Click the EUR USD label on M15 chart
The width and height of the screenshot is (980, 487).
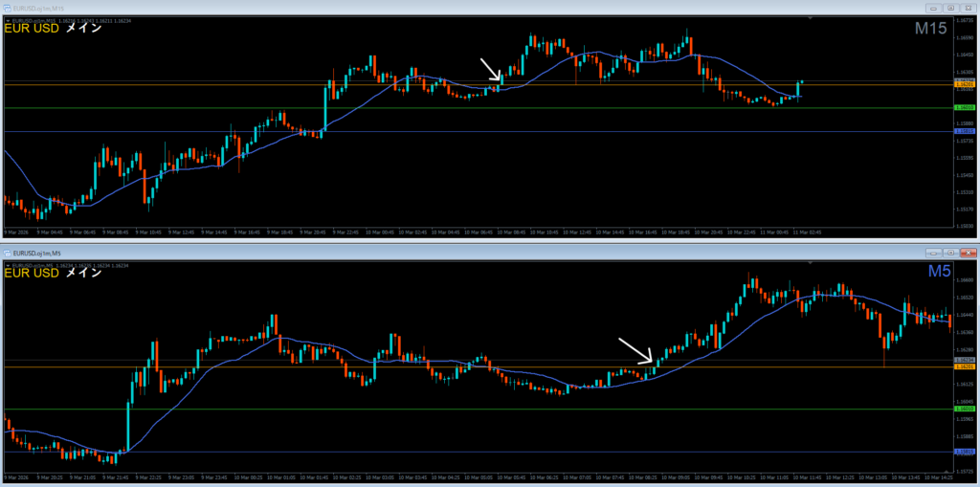tap(33, 29)
